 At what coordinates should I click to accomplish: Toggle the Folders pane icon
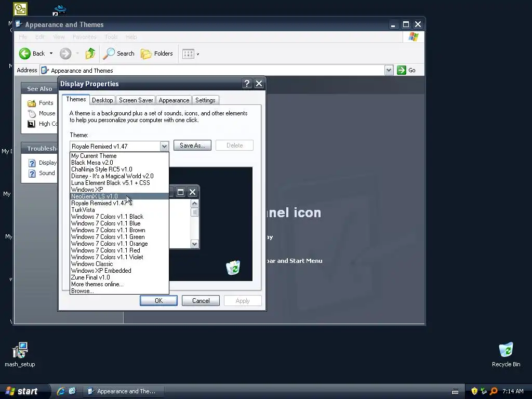146,54
